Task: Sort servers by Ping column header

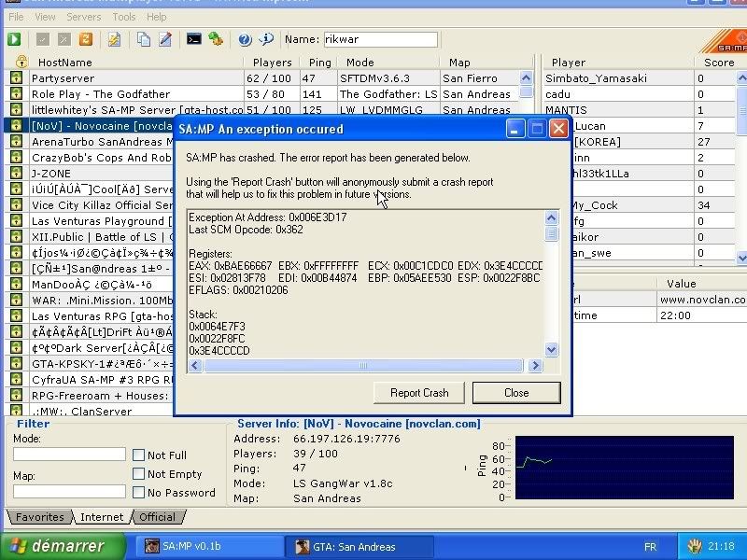Action: coord(318,62)
